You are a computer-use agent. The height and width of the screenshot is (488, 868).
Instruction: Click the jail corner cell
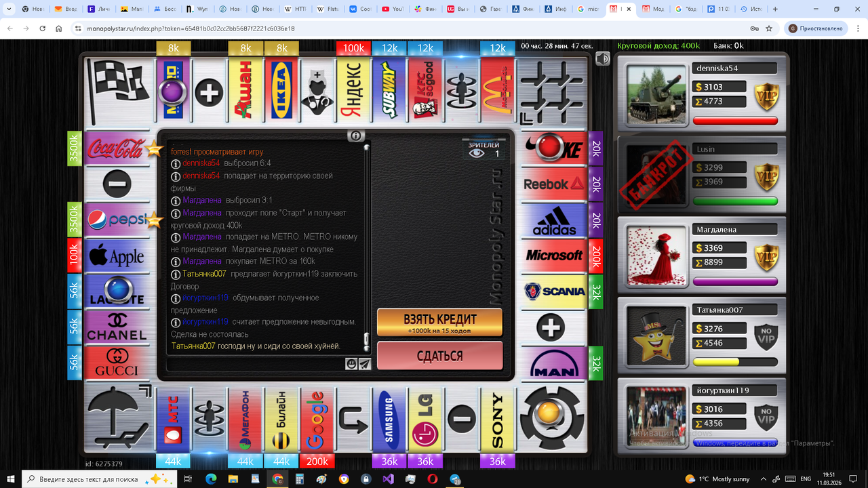pyautogui.click(x=551, y=91)
